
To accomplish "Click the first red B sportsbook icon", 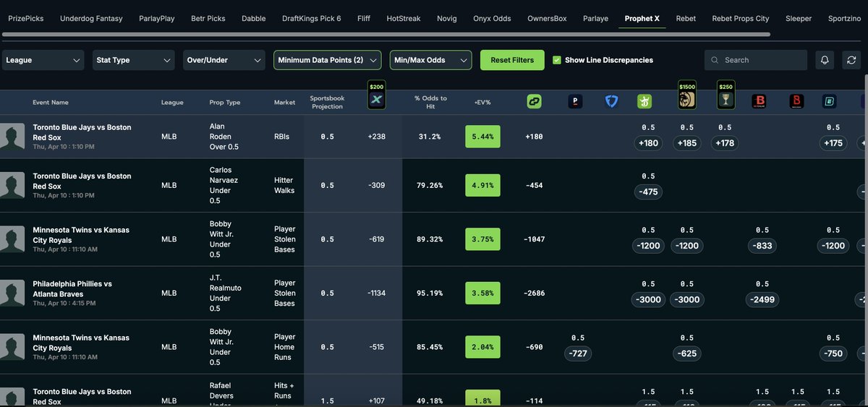I will point(759,102).
